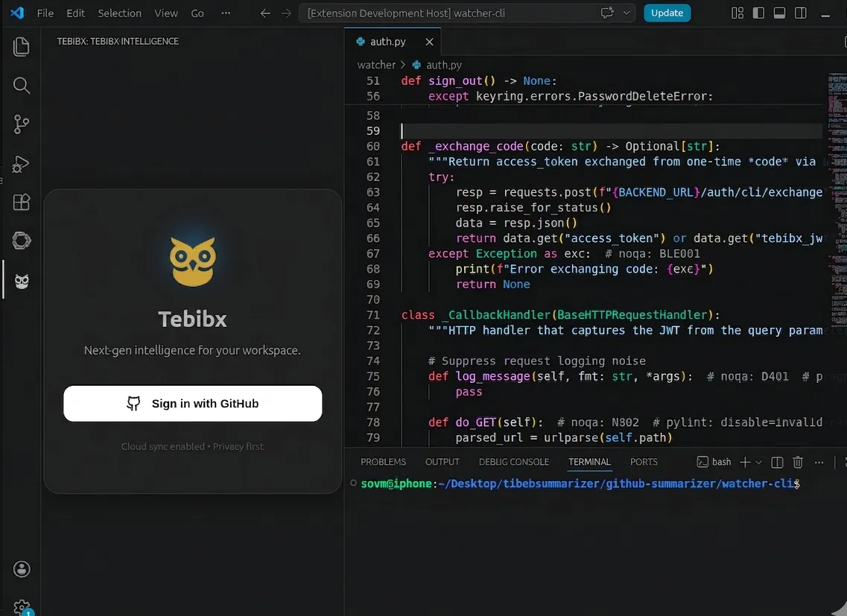Switch to the PROBLEMS panel tab
Screen dimensions: 847x616
(383, 462)
